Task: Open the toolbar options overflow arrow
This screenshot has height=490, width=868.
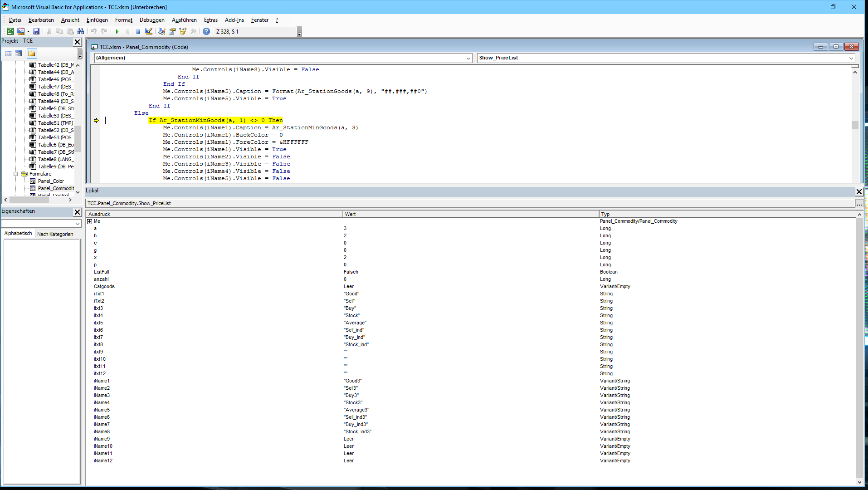Action: pos(299,32)
